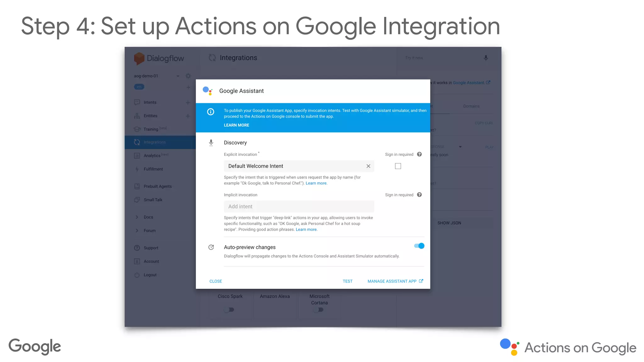Open help for implicit Sign in required
The height and width of the screenshot is (362, 644).
click(x=419, y=195)
